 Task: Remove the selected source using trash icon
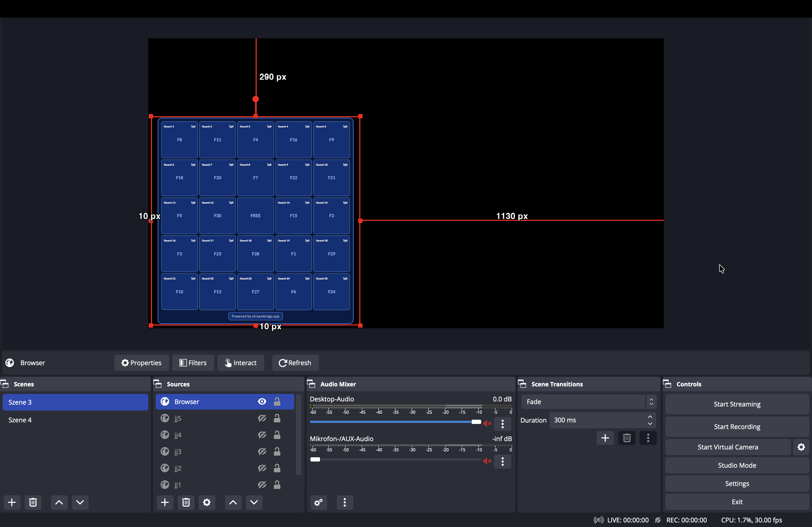[x=186, y=502]
